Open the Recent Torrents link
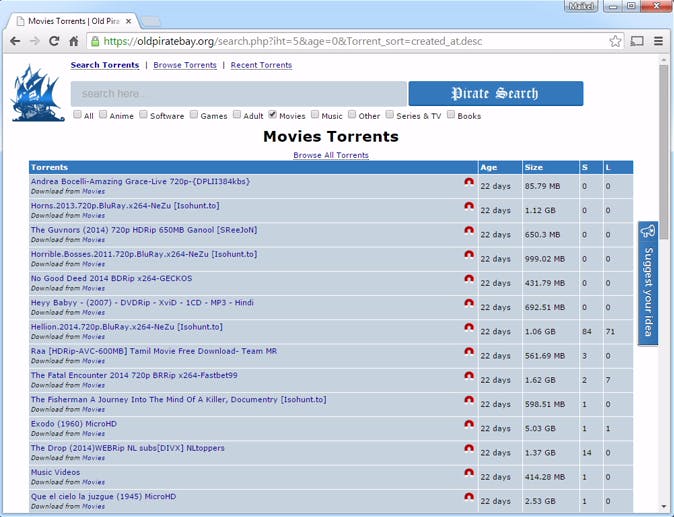674x517 pixels. 261,65
